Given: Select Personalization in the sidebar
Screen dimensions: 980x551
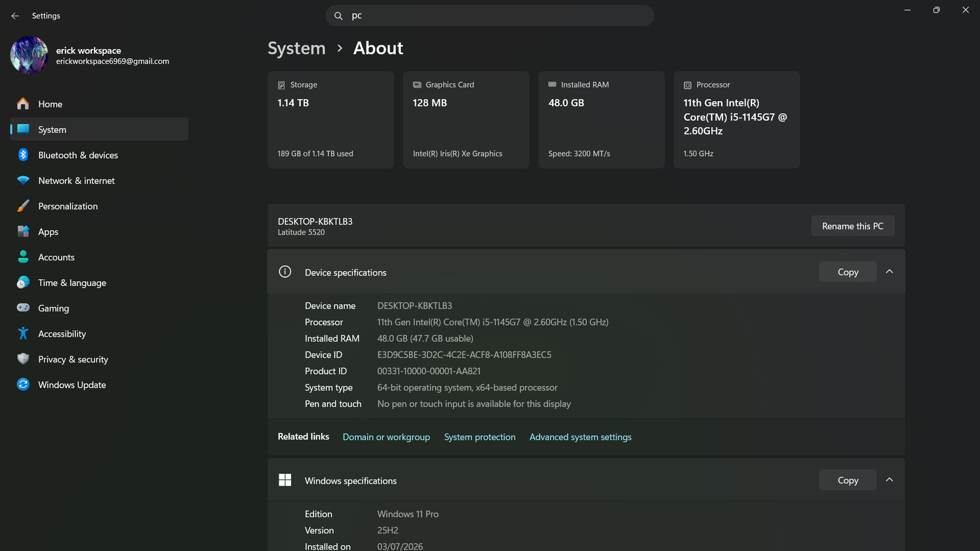Looking at the screenshot, I should pyautogui.click(x=99, y=206).
